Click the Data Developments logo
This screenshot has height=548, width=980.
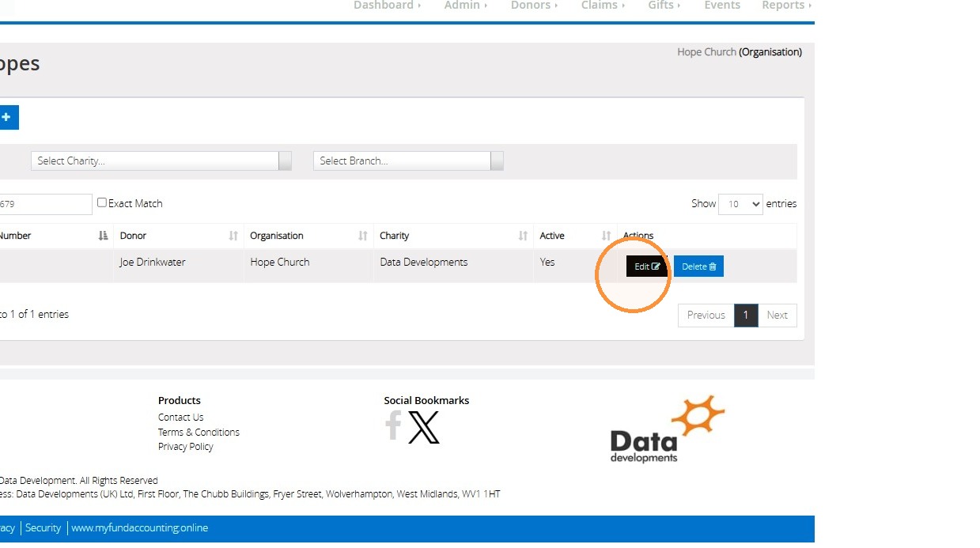point(667,429)
